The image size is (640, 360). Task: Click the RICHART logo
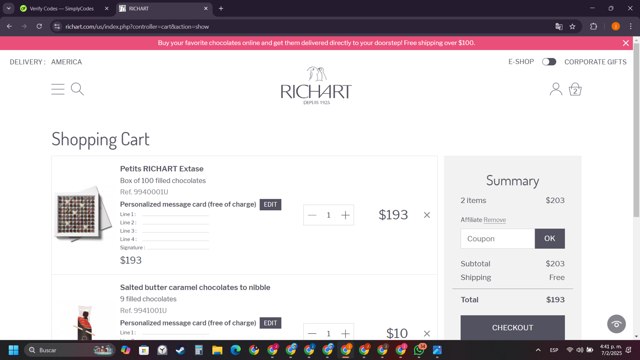coord(316,85)
